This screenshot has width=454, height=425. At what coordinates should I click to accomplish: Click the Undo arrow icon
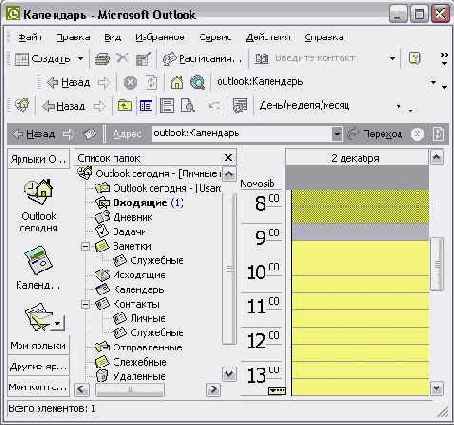pos(215,106)
